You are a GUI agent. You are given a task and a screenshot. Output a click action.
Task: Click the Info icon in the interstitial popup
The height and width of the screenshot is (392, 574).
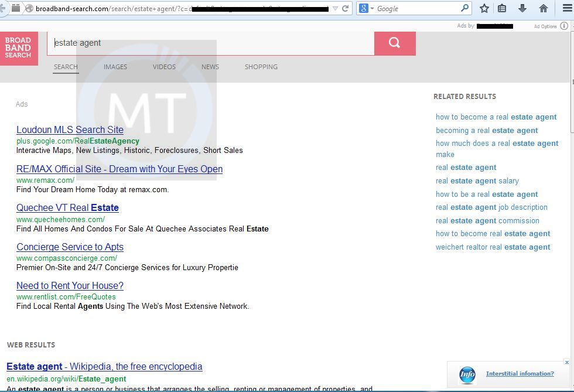pyautogui.click(x=467, y=374)
